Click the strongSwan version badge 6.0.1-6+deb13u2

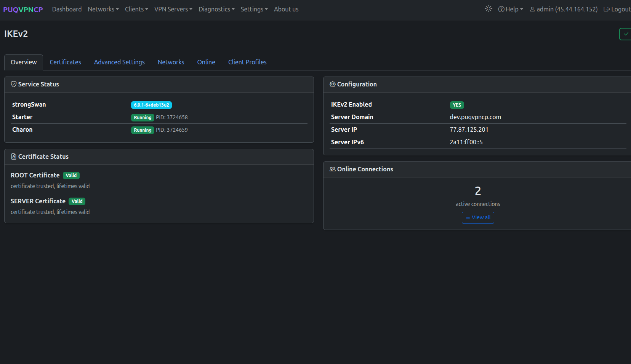151,105
